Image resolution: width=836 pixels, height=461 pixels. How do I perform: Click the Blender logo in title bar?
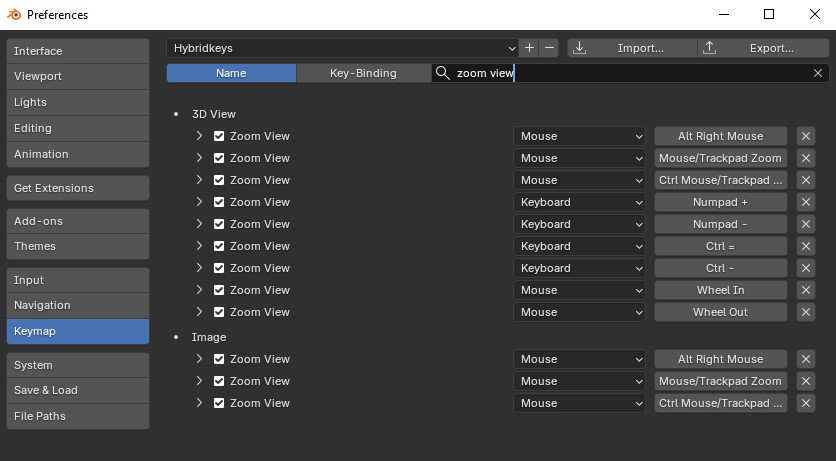coord(14,14)
